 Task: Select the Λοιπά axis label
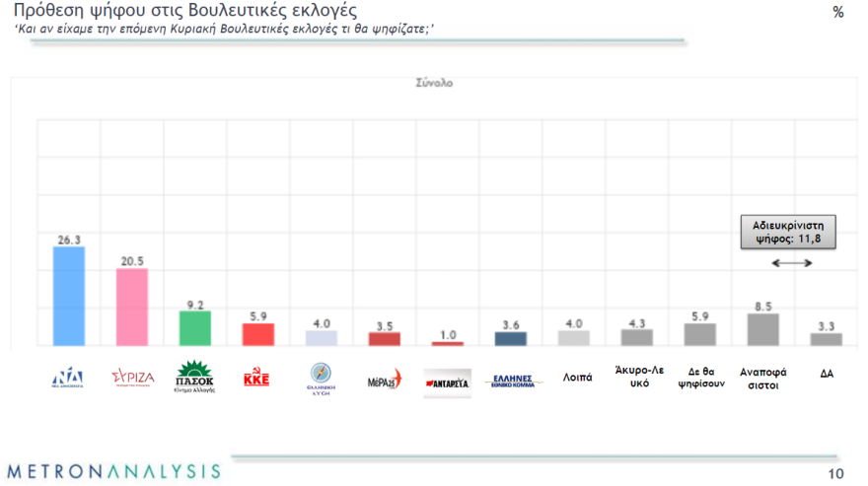pyautogui.click(x=574, y=377)
